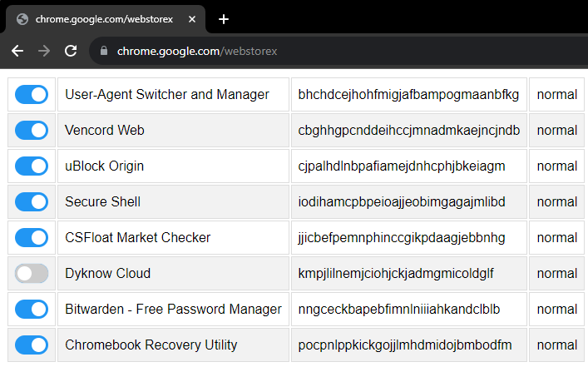The width and height of the screenshot is (588, 367).
Task: Disable the CSFloat Market Checker switch
Action: point(32,237)
